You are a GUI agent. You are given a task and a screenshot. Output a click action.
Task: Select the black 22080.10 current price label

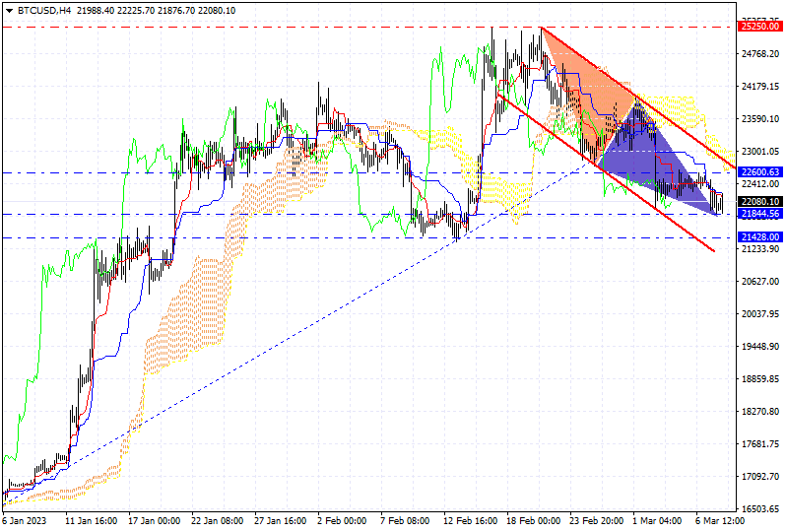tap(760, 202)
